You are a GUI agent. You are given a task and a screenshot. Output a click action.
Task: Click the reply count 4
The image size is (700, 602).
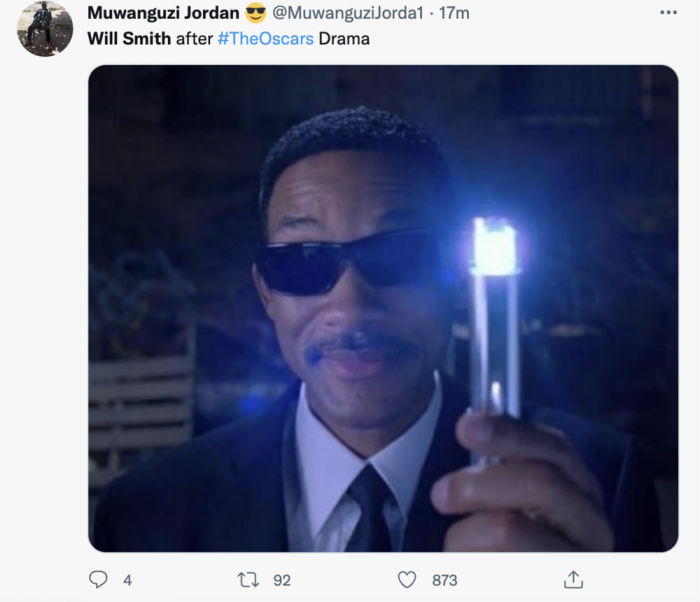pyautogui.click(x=127, y=580)
